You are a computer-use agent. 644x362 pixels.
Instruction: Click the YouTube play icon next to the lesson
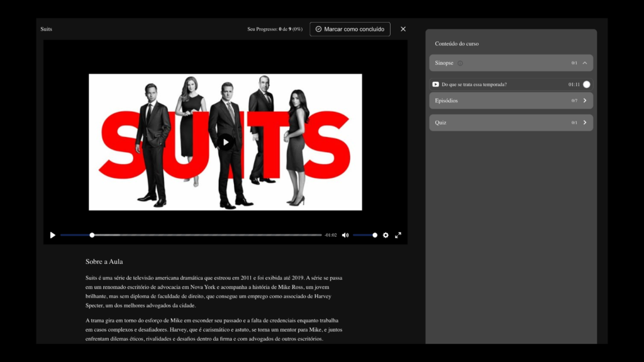point(435,84)
